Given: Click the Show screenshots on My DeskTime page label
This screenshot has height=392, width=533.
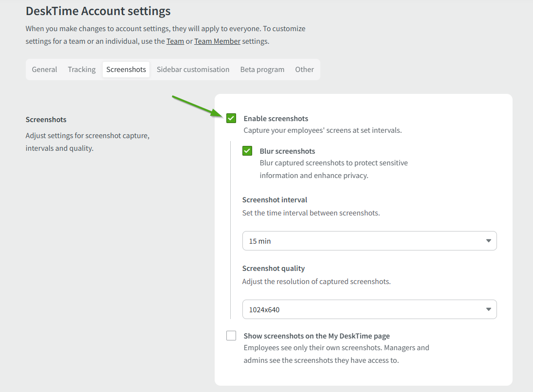Looking at the screenshot, I should point(316,336).
